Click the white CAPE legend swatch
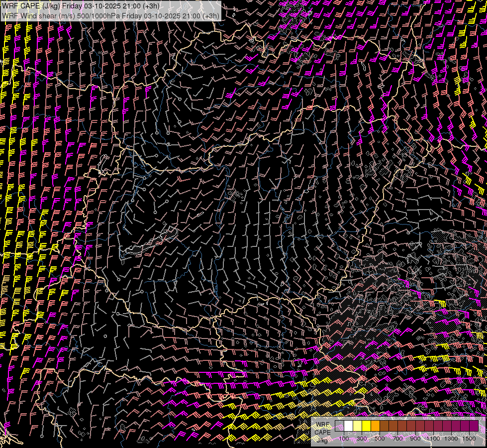 point(348,426)
